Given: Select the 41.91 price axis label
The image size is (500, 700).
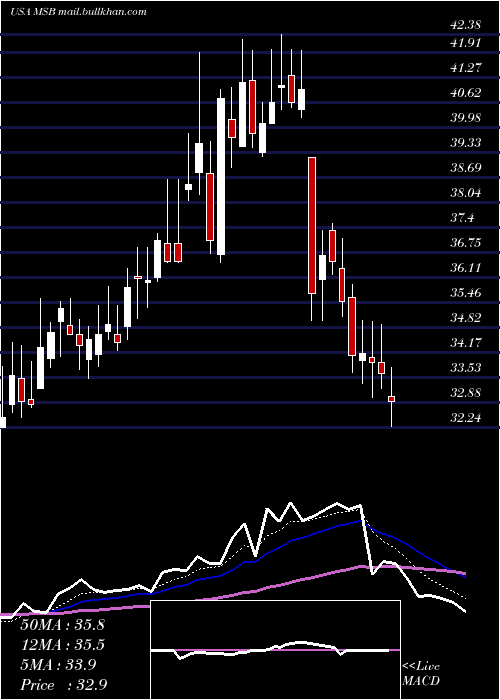Looking at the screenshot, I should pyautogui.click(x=466, y=43).
